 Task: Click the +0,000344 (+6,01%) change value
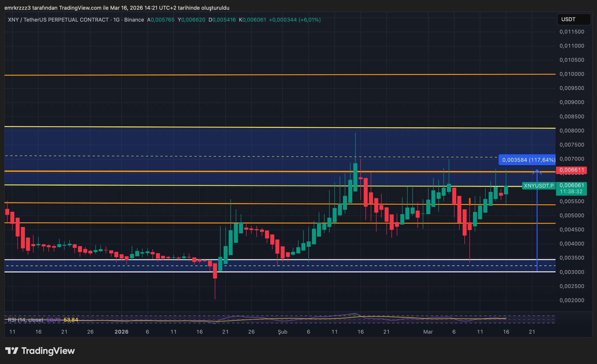coord(295,20)
